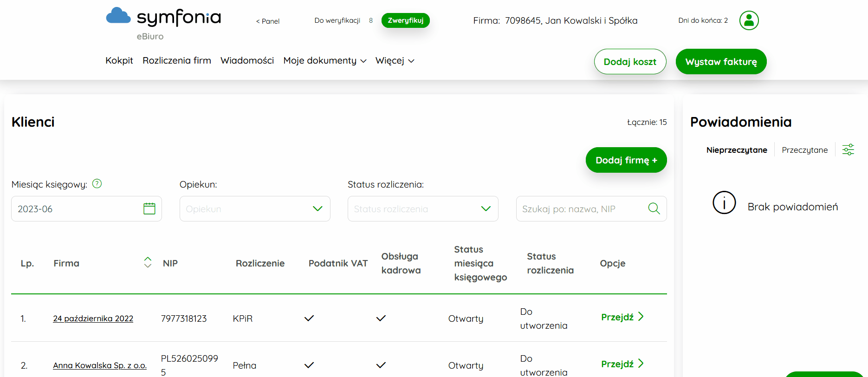This screenshot has width=868, height=377.
Task: Click the Dodaj firmę + button
Action: [x=626, y=160]
